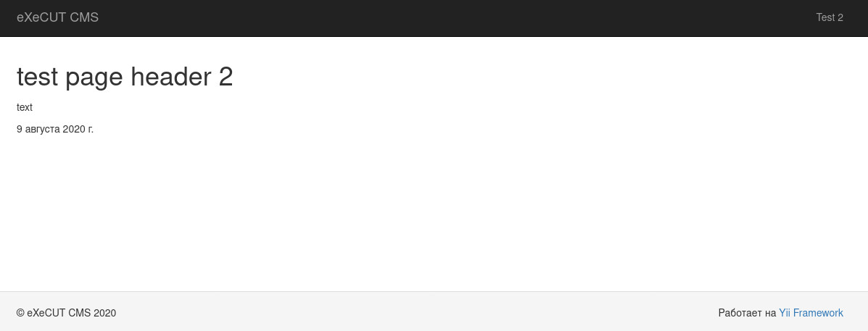
Task: Click the word 'CMS' in navbar brand
Action: 84,17
